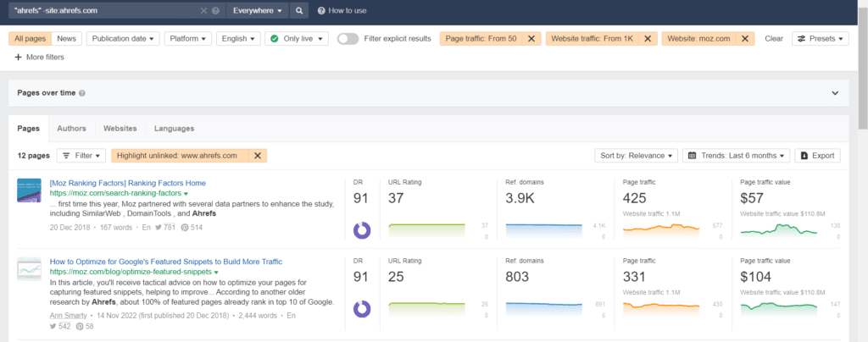Screen dimensions: 868x342
Task: Expand the optimize-featured-snippets URL dropdown arrow
Action: pos(216,273)
